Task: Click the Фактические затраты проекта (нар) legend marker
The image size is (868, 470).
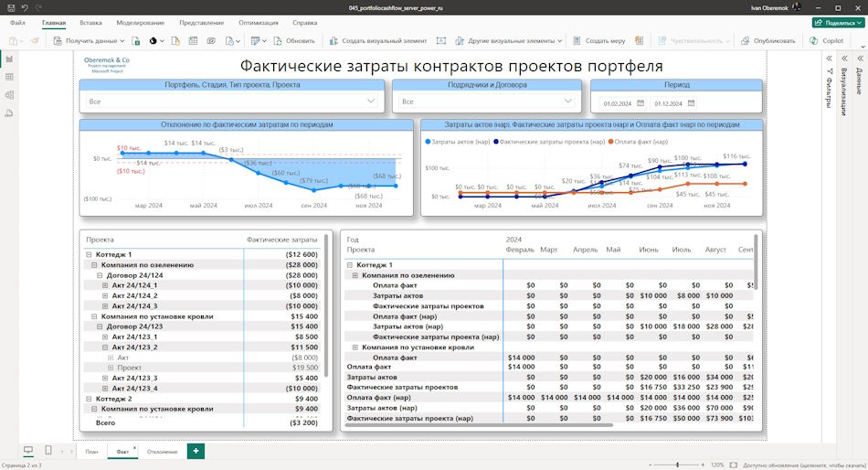Action: coord(496,142)
